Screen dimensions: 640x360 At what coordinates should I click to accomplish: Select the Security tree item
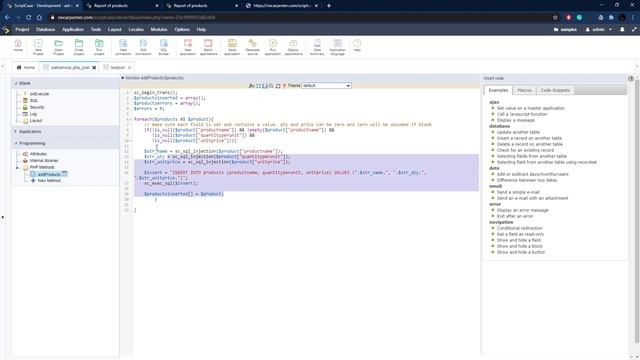(x=37, y=107)
